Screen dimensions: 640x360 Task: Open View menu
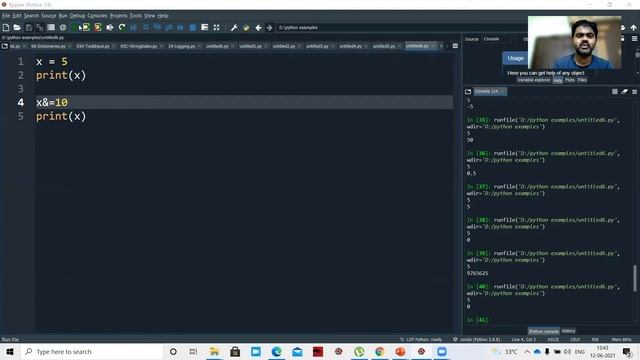[x=149, y=16]
